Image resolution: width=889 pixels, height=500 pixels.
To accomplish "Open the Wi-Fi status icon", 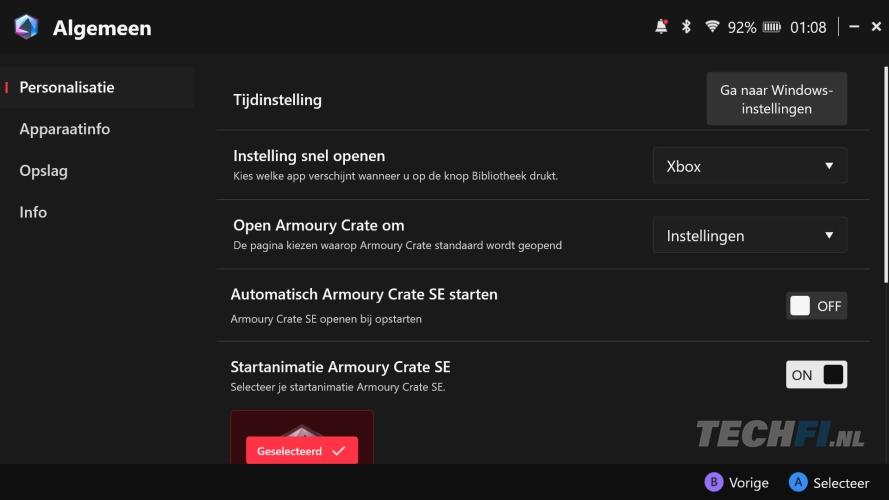I will 712,27.
